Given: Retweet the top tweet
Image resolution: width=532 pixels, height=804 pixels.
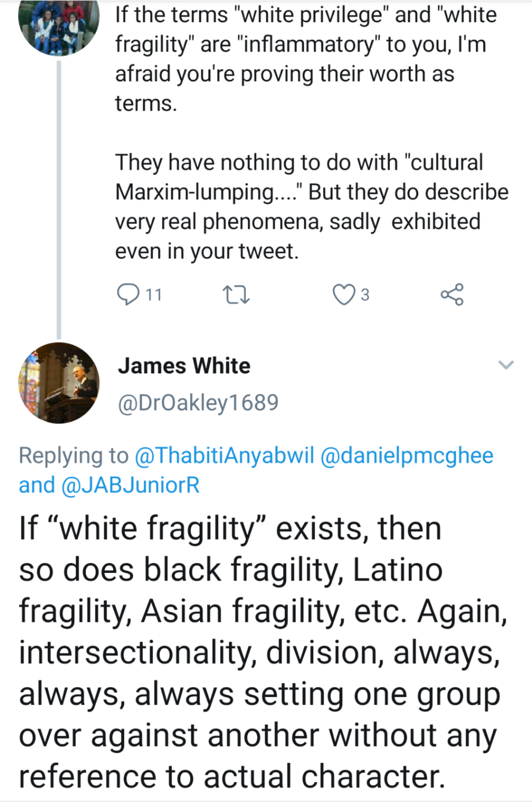Looking at the screenshot, I should pyautogui.click(x=236, y=294).
